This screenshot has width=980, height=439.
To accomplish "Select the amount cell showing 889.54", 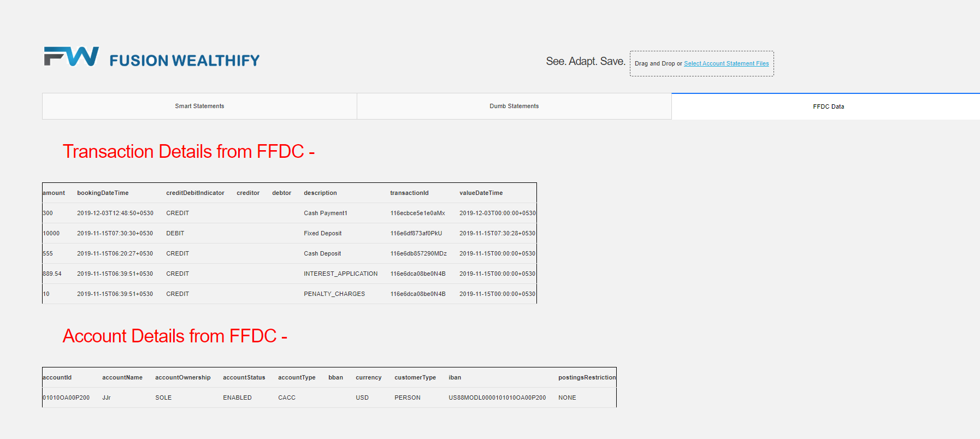I will click(52, 274).
